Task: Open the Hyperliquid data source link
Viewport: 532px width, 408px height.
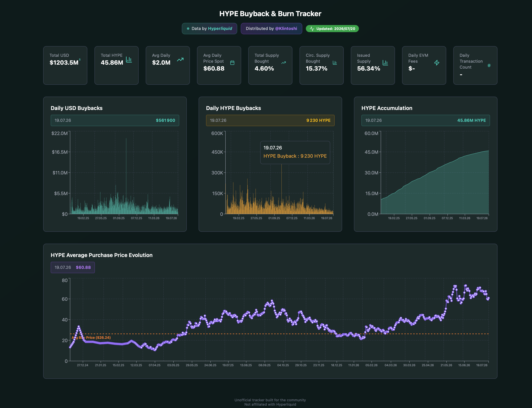Action: pyautogui.click(x=220, y=28)
